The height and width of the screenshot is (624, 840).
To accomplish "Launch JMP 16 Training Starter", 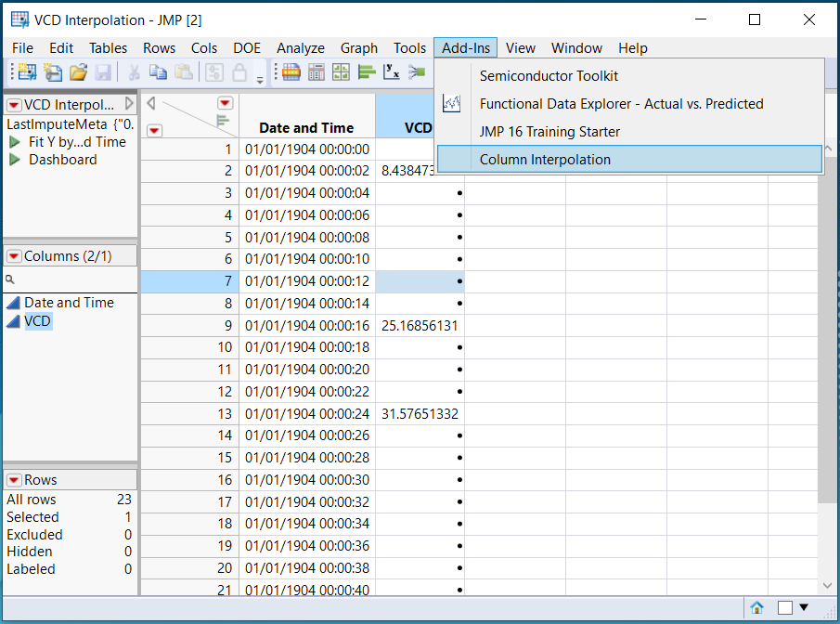I will [x=551, y=132].
